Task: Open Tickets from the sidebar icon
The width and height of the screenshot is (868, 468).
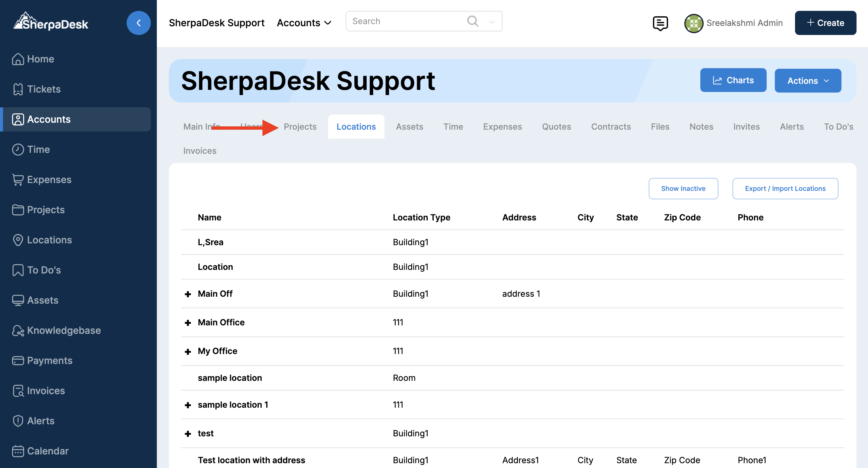Action: [17, 89]
